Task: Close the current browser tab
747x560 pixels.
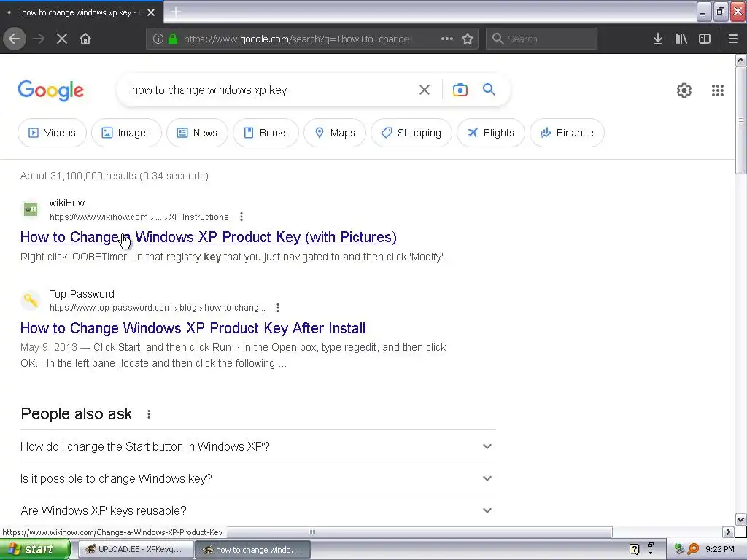Action: coord(151,12)
